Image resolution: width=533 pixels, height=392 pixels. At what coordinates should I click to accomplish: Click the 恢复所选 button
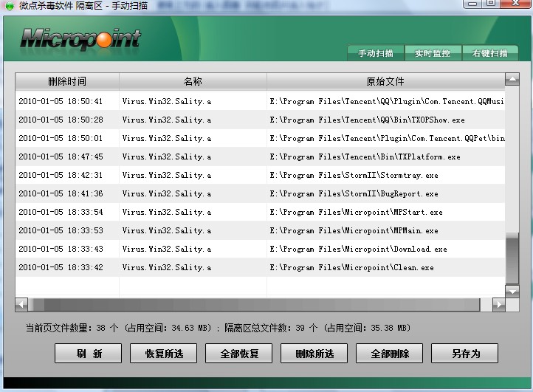coord(163,353)
